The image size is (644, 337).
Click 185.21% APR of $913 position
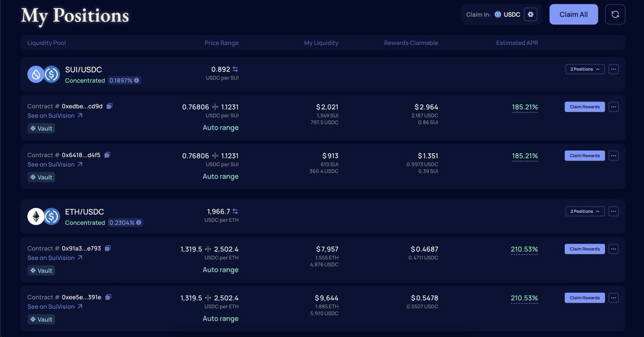[525, 156]
